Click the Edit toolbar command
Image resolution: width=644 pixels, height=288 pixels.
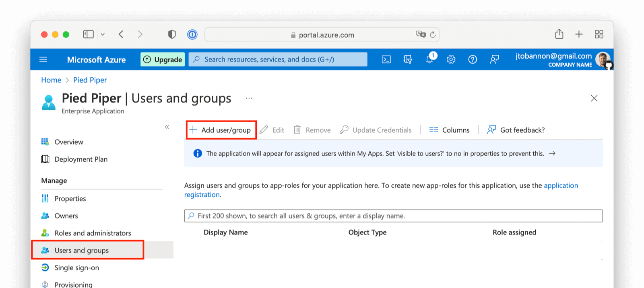click(272, 130)
